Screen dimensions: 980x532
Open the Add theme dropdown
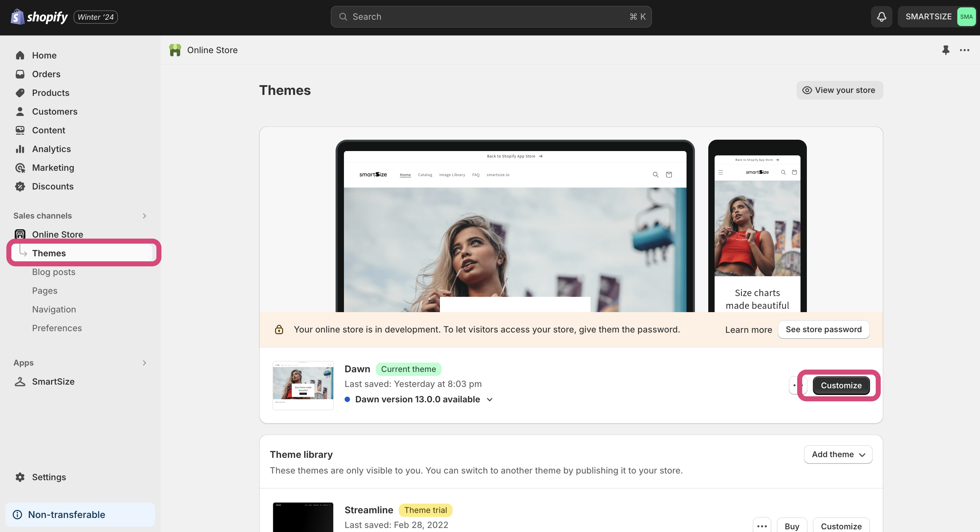click(838, 454)
